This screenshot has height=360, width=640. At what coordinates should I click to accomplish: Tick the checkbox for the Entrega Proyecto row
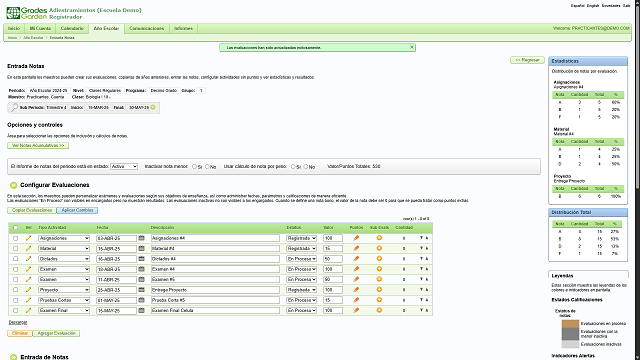pyautogui.click(x=16, y=290)
